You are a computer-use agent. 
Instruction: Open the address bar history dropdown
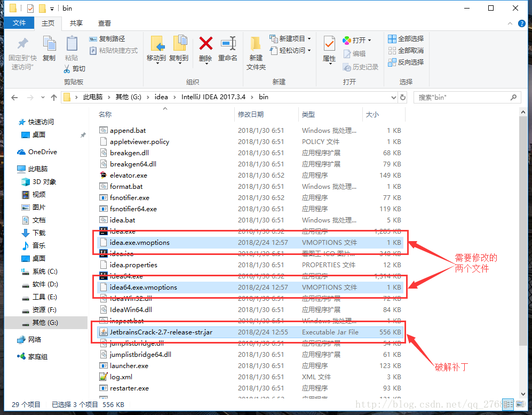tap(394, 97)
